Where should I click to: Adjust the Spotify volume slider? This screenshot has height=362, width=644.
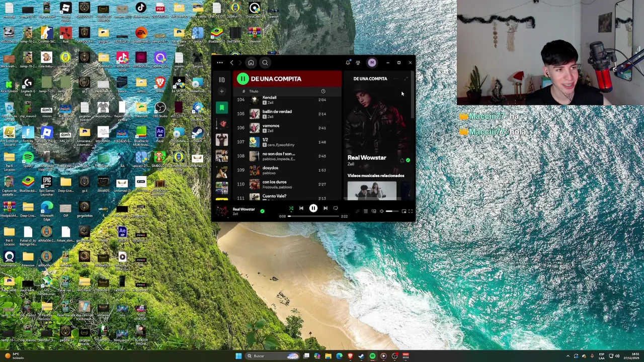(x=392, y=211)
